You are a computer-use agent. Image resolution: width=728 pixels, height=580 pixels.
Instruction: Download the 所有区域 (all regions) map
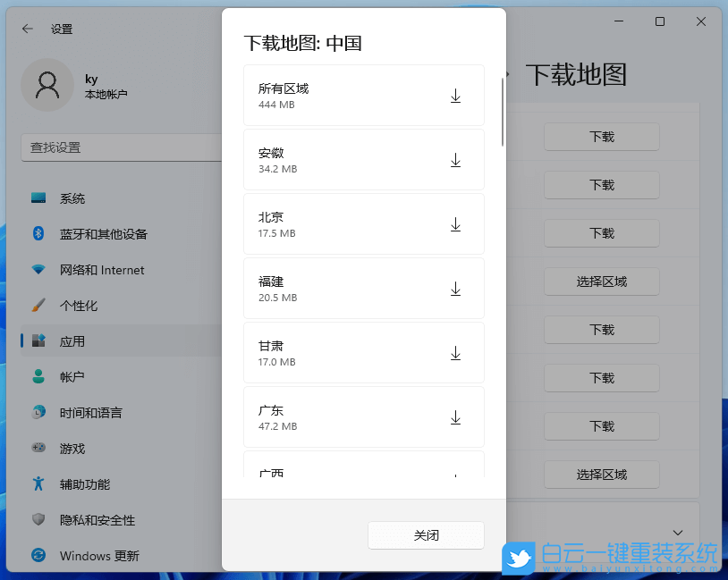[455, 94]
